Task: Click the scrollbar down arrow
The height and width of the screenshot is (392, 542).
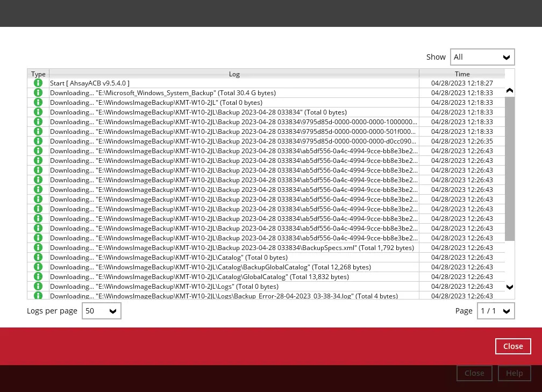Action: tap(510, 287)
